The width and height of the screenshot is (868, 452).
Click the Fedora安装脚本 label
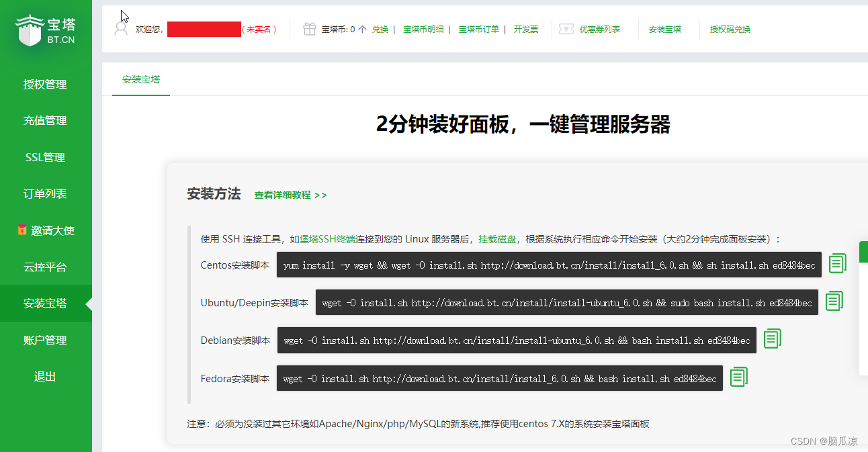234,379
